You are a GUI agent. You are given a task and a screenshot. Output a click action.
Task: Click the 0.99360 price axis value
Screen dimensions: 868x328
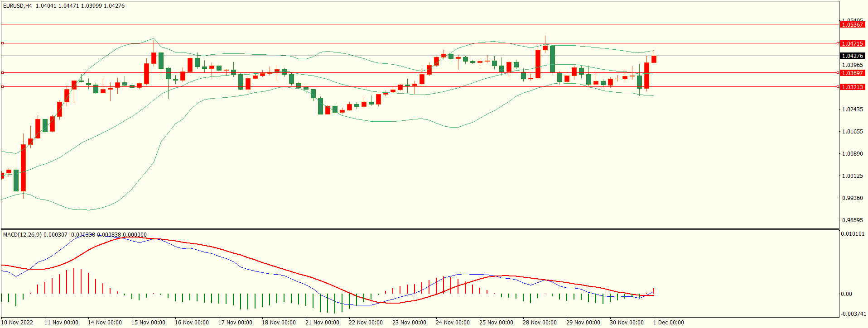(852, 198)
